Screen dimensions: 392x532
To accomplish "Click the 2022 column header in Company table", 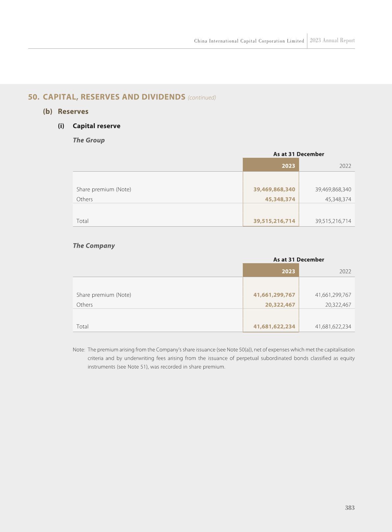I will (345, 271).
